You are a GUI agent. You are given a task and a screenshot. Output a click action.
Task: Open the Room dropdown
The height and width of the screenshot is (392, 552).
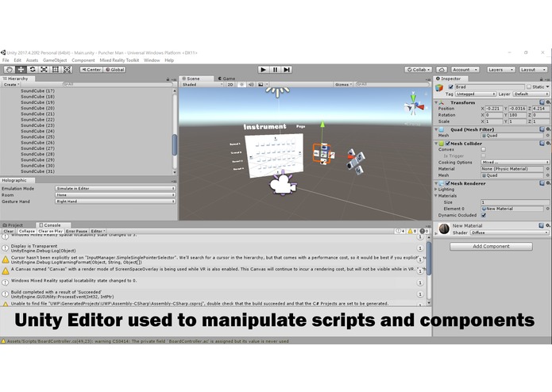pos(115,194)
